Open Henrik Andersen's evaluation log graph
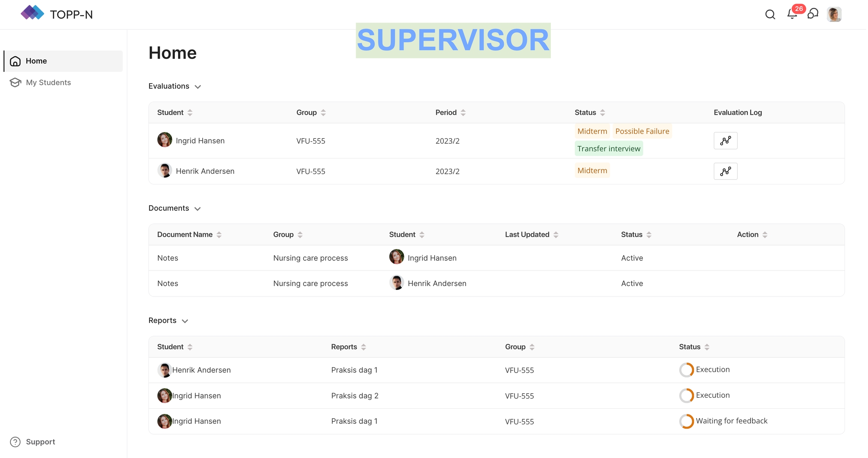Screen dimensions: 868x458 pos(725,171)
